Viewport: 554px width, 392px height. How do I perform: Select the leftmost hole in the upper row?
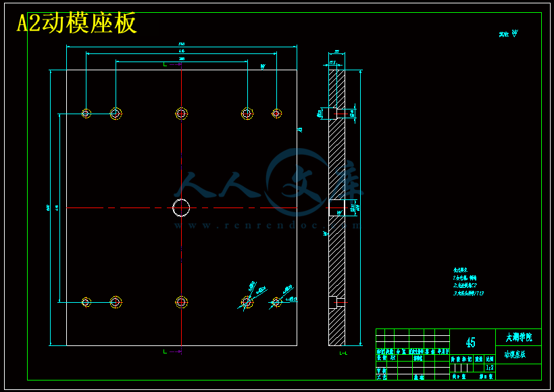tap(86, 114)
